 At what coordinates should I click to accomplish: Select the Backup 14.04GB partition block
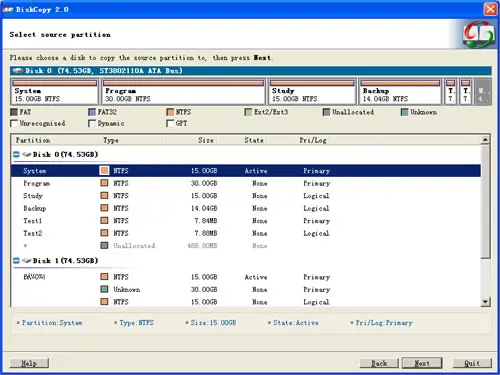coord(400,92)
